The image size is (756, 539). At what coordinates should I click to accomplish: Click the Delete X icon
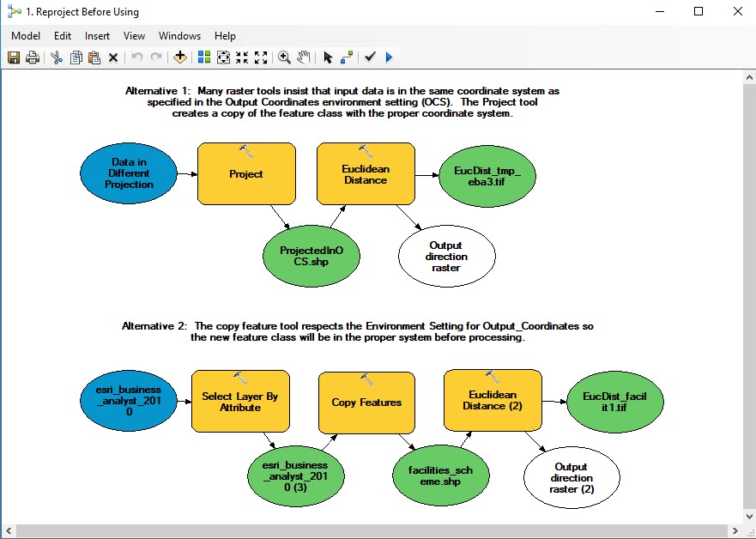click(x=113, y=58)
